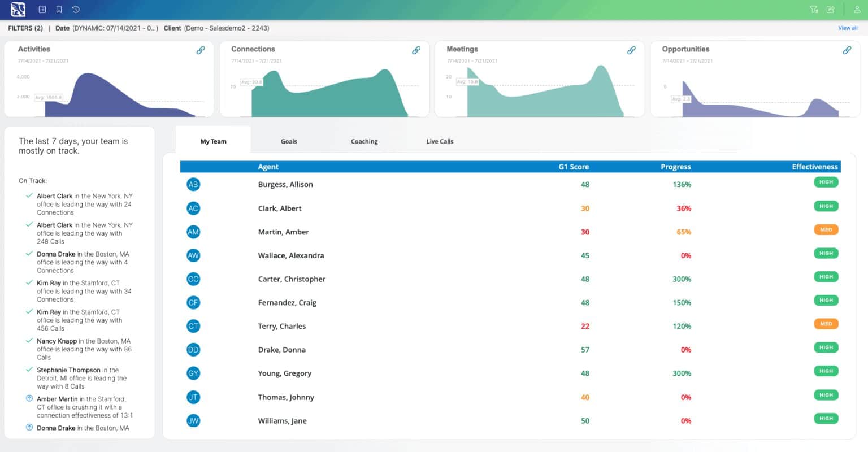Switch to the Goals tab
This screenshot has width=868, height=452.
click(289, 141)
